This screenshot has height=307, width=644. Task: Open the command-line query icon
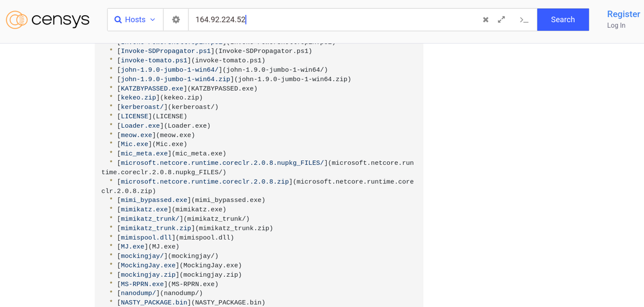[523, 20]
